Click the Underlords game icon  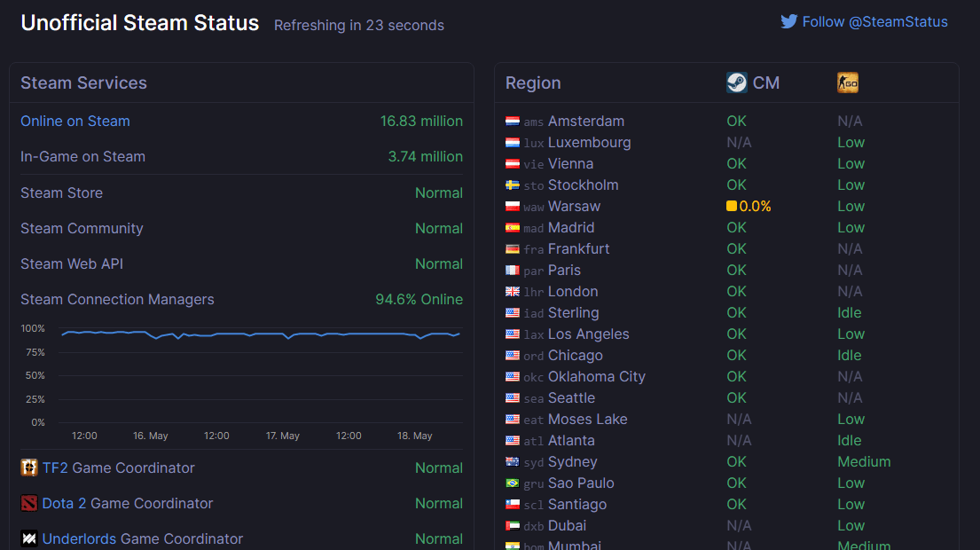[28, 538]
